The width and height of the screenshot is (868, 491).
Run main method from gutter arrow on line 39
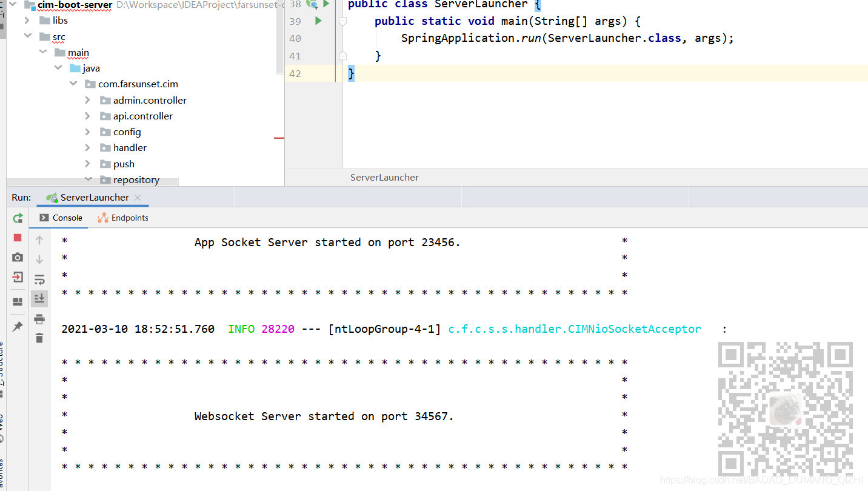pyautogui.click(x=318, y=21)
